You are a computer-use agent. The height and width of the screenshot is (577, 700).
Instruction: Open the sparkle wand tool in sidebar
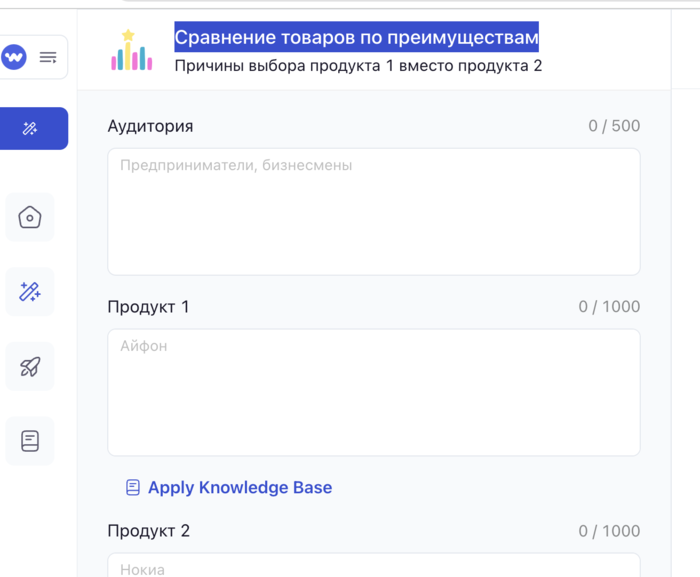pos(30,292)
